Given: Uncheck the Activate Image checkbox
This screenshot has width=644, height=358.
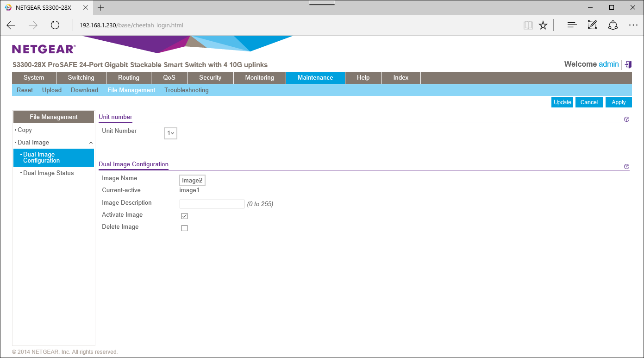Looking at the screenshot, I should tap(184, 216).
